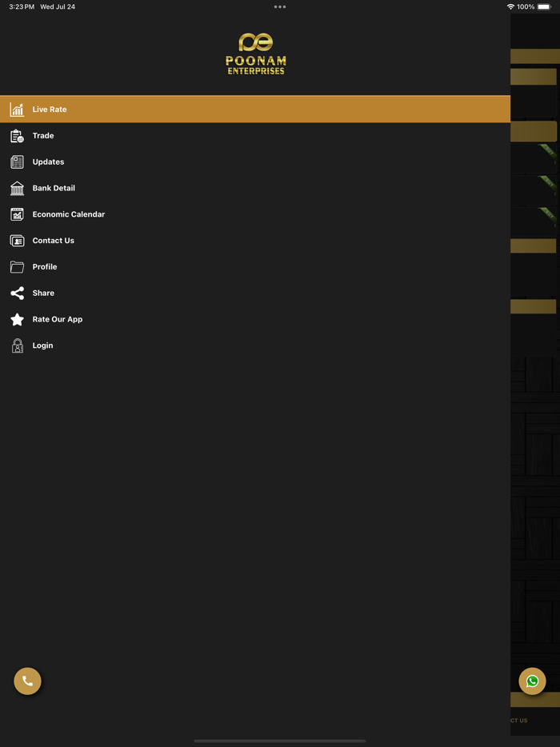The height and width of the screenshot is (747, 560).
Task: Tap the Trade clipboard icon
Action: [17, 136]
